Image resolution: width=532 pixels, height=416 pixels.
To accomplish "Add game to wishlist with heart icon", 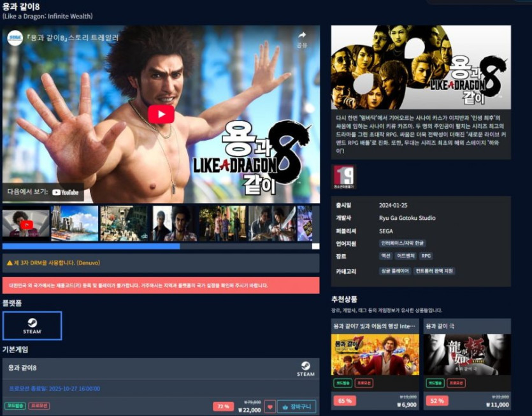I will click(270, 406).
